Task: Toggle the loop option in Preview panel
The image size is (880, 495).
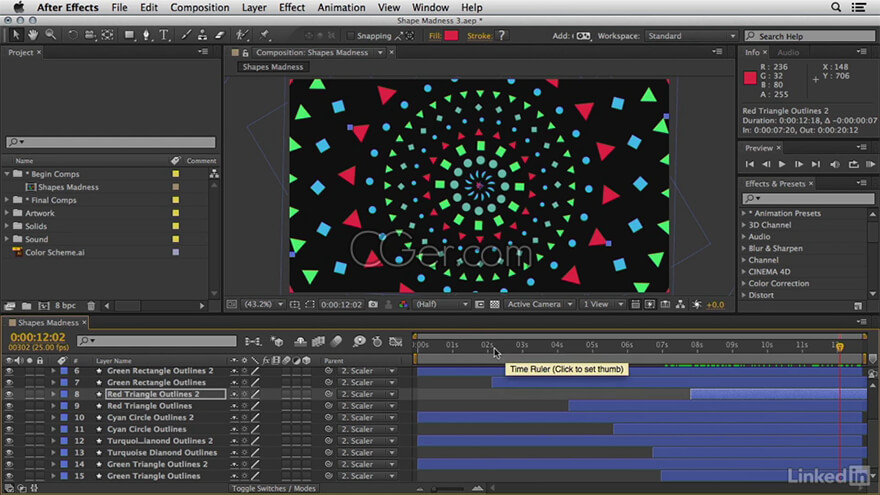Action: click(853, 164)
